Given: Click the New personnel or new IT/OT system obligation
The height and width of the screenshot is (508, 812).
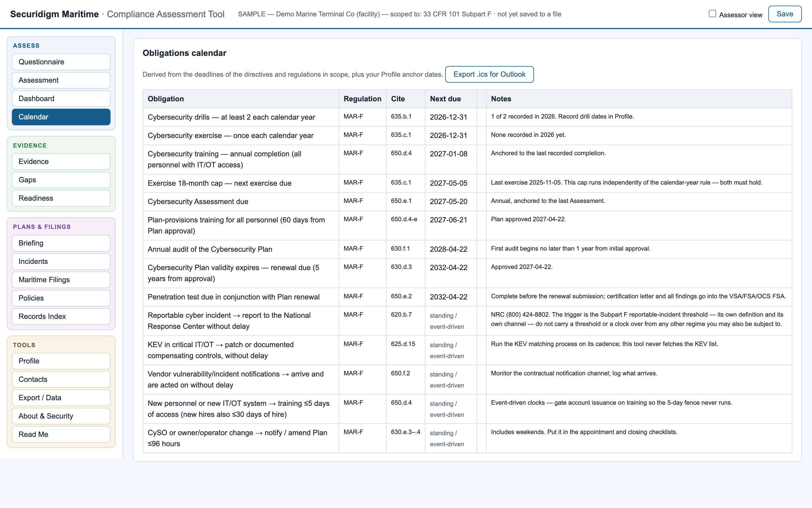Looking at the screenshot, I should coord(239,409).
